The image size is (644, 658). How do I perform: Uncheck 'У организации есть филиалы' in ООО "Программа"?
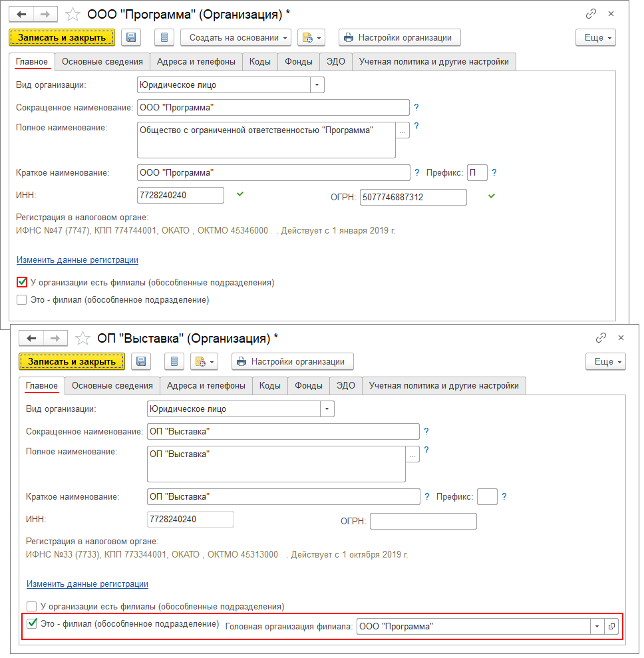[22, 282]
